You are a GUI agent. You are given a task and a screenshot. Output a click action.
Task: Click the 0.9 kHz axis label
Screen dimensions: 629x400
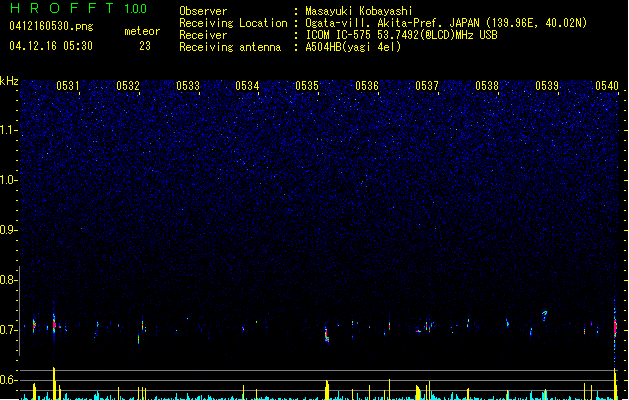point(8,230)
